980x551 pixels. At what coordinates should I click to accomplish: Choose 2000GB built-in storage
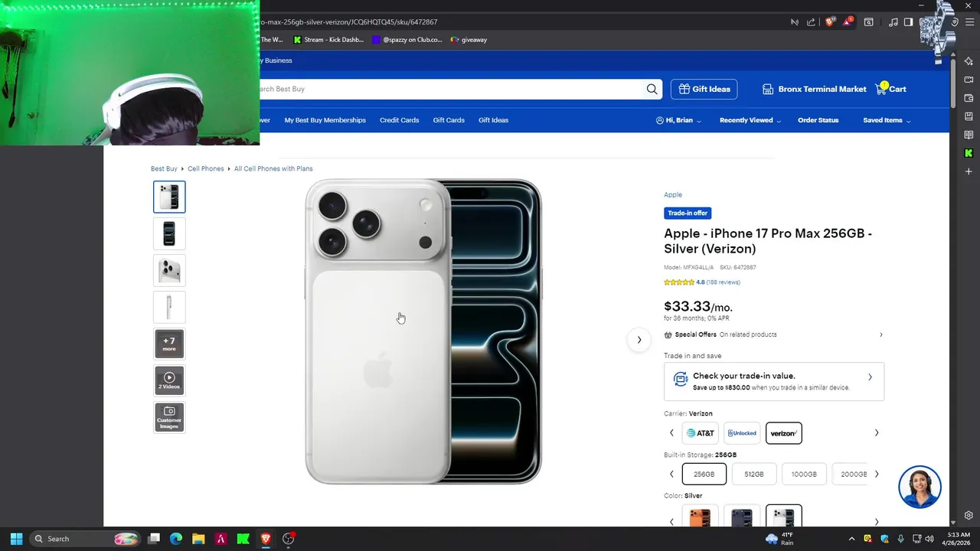tap(850, 474)
